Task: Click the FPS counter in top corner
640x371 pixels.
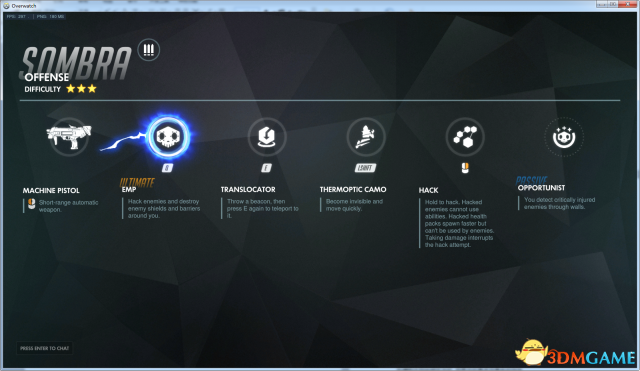Action: [x=17, y=17]
